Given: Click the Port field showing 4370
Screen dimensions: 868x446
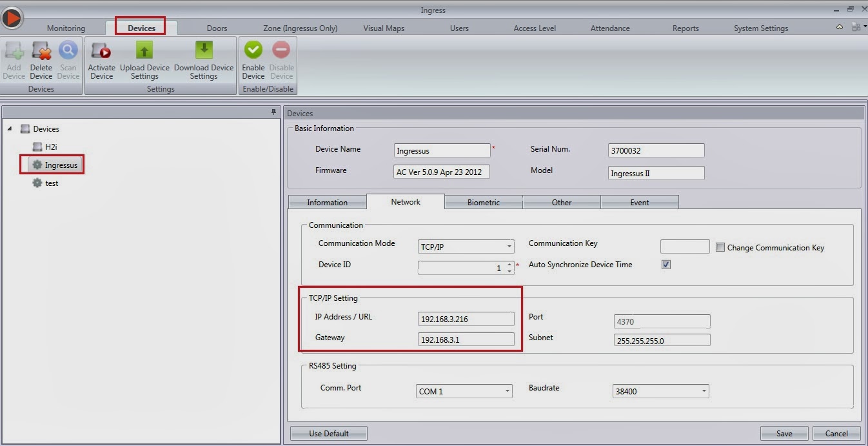Looking at the screenshot, I should (662, 321).
